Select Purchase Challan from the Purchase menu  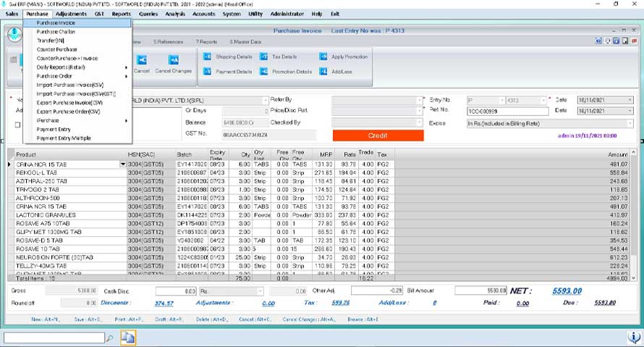pos(56,32)
